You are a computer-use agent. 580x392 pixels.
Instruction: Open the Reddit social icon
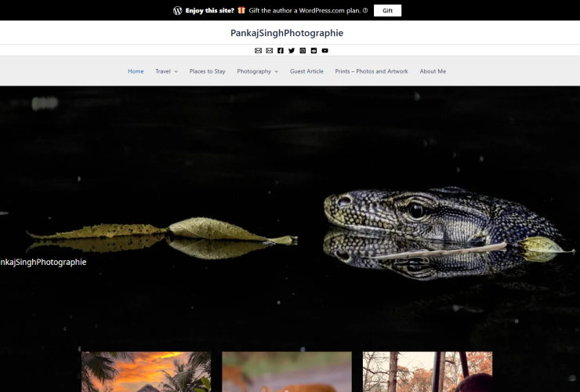(314, 50)
